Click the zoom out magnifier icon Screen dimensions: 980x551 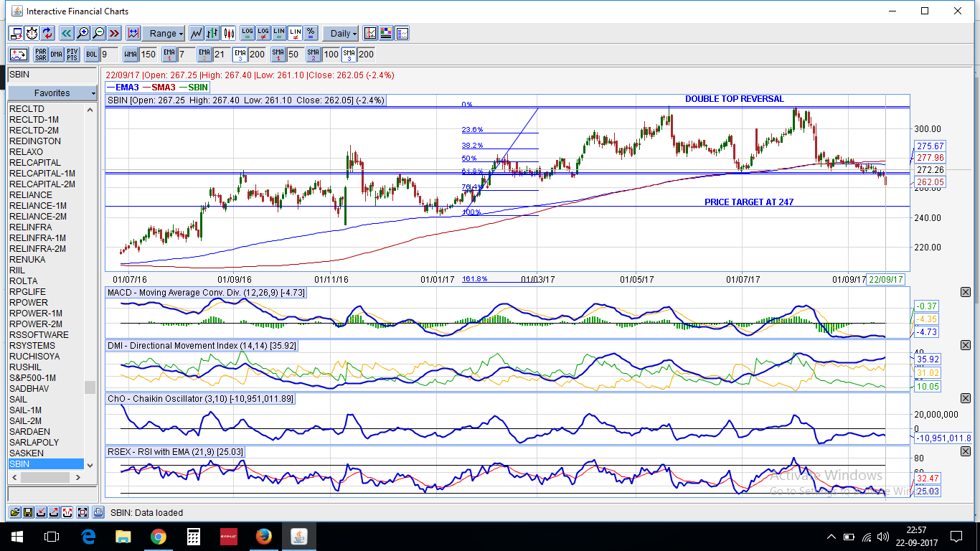click(98, 33)
